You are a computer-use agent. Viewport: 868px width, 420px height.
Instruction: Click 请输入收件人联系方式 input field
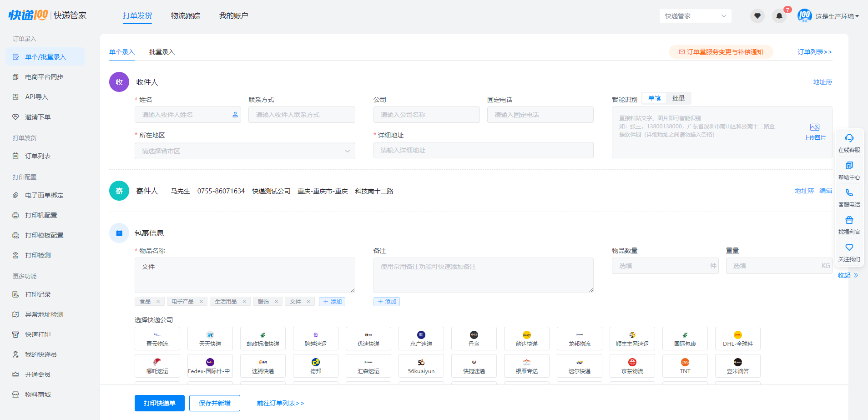tap(302, 115)
